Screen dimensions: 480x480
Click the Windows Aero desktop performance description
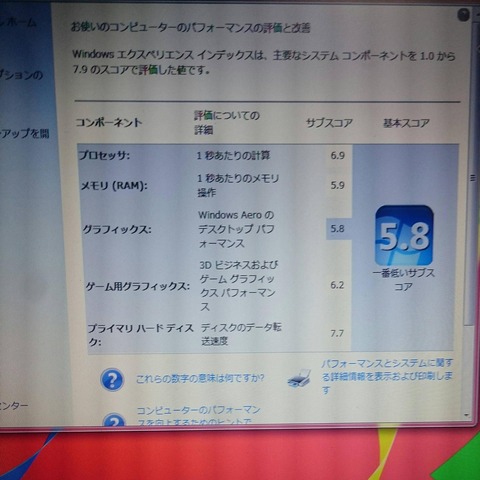[236, 229]
